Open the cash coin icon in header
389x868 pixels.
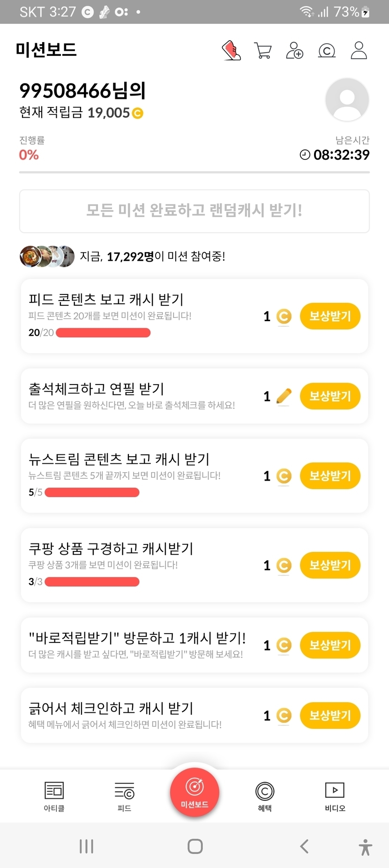point(327,50)
